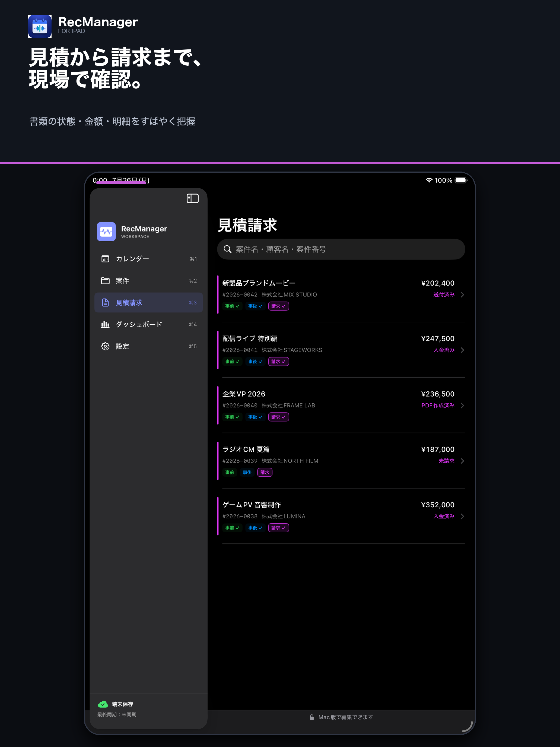The image size is (560, 747).
Task: Open the 設定 sidebar item
Action: [148, 346]
